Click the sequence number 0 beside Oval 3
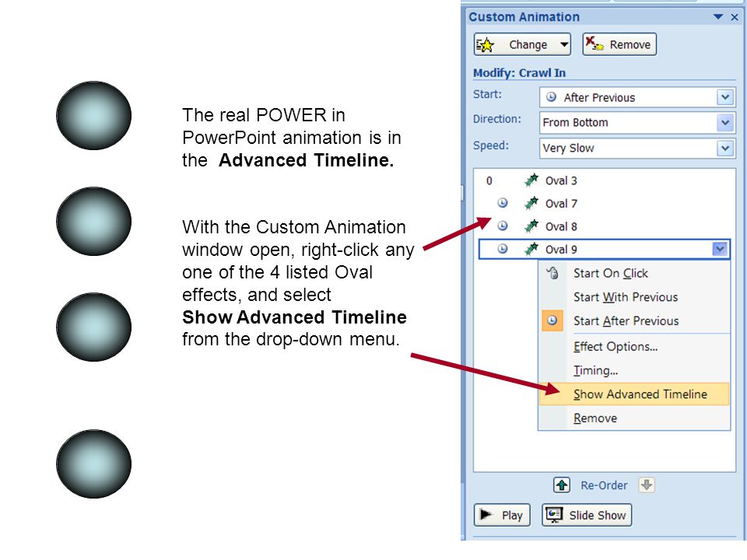The height and width of the screenshot is (560, 747). [x=489, y=181]
